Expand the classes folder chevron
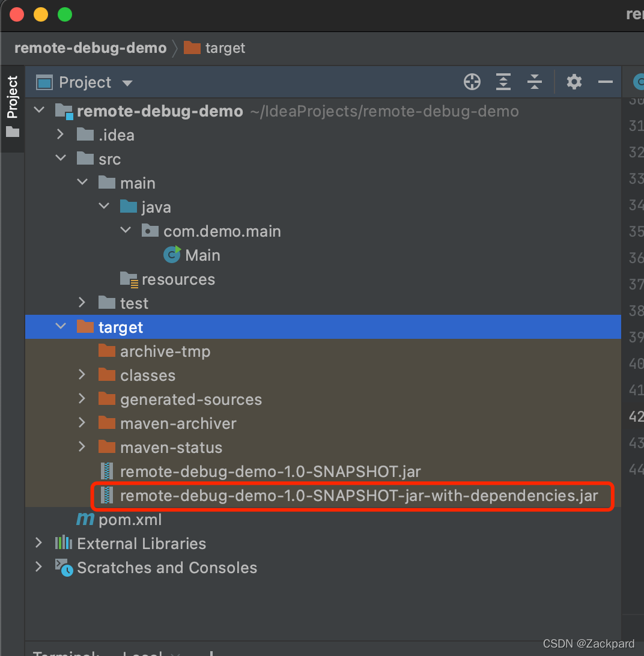Image resolution: width=644 pixels, height=656 pixels. (x=82, y=374)
